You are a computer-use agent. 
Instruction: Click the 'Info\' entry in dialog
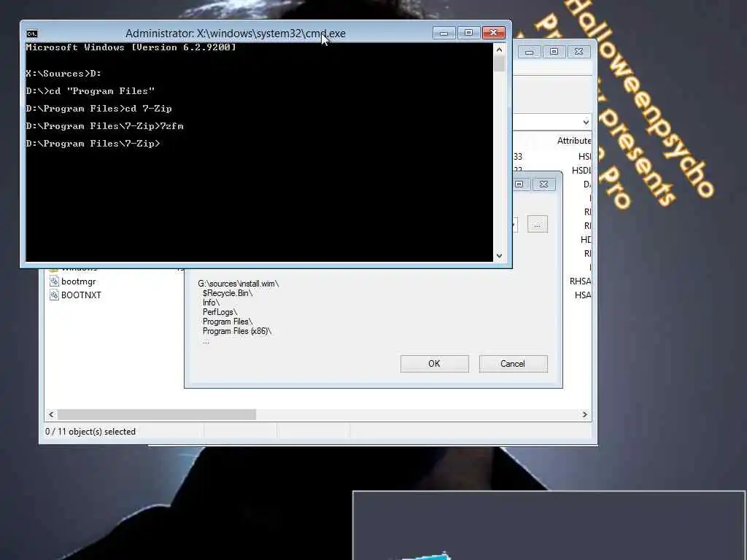(211, 303)
